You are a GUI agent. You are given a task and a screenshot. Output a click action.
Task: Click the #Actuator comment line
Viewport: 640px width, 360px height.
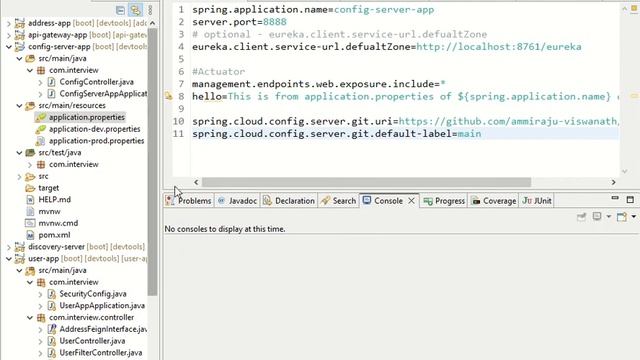pos(218,72)
